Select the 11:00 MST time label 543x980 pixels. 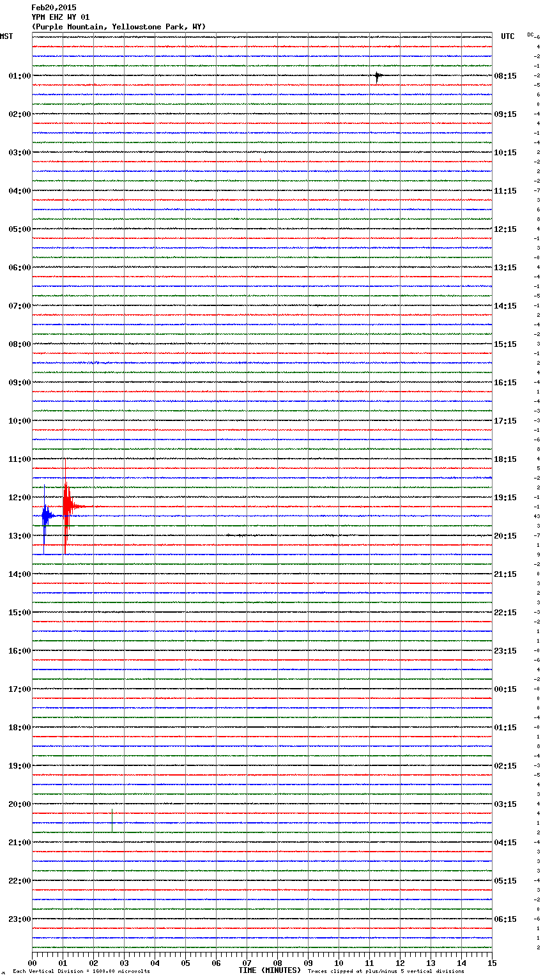coord(20,459)
